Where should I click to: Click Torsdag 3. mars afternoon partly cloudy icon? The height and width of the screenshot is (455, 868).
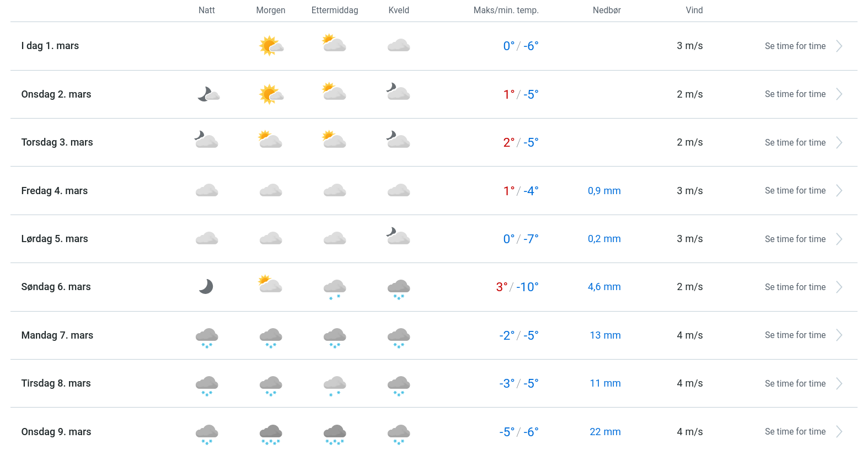[334, 140]
